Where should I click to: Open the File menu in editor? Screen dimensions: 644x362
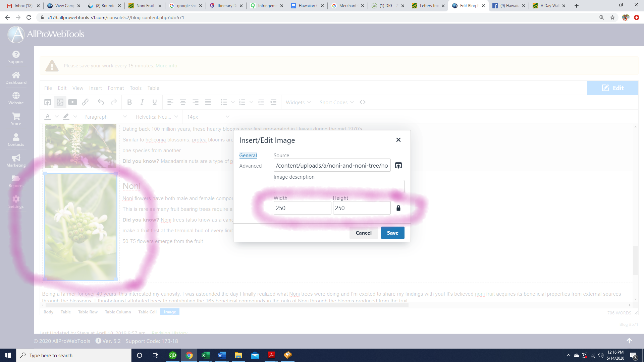point(48,88)
